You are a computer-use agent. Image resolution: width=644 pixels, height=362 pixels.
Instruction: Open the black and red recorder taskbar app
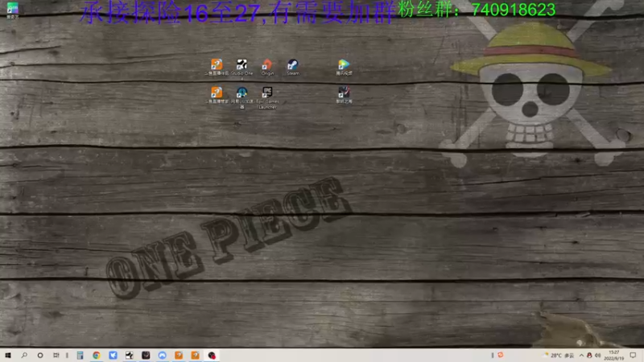pos(212,356)
